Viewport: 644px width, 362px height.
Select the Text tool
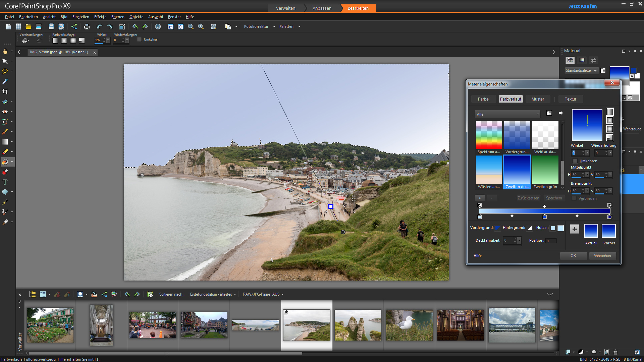pyautogui.click(x=5, y=182)
